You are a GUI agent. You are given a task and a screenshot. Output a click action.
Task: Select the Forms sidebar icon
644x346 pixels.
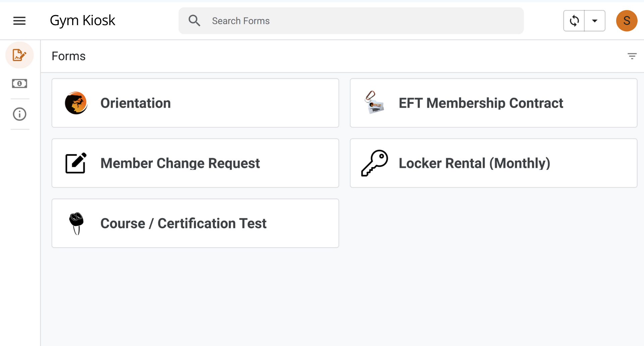click(19, 55)
